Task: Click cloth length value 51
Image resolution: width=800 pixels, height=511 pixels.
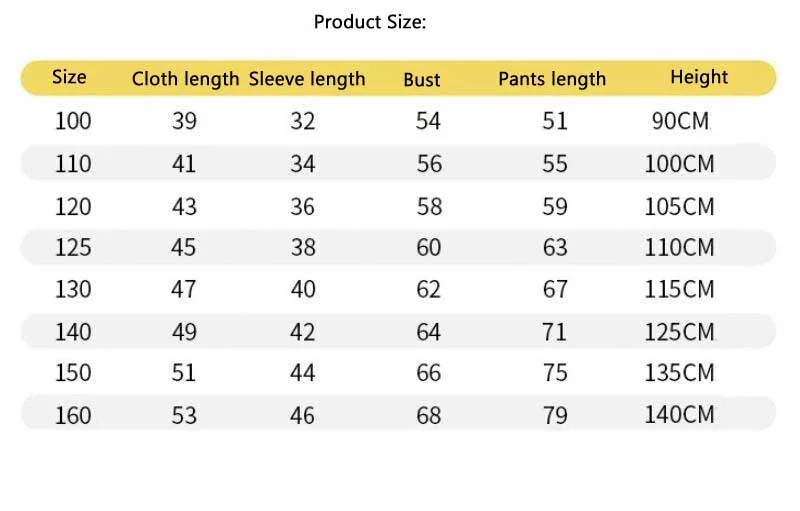Action: (x=184, y=373)
